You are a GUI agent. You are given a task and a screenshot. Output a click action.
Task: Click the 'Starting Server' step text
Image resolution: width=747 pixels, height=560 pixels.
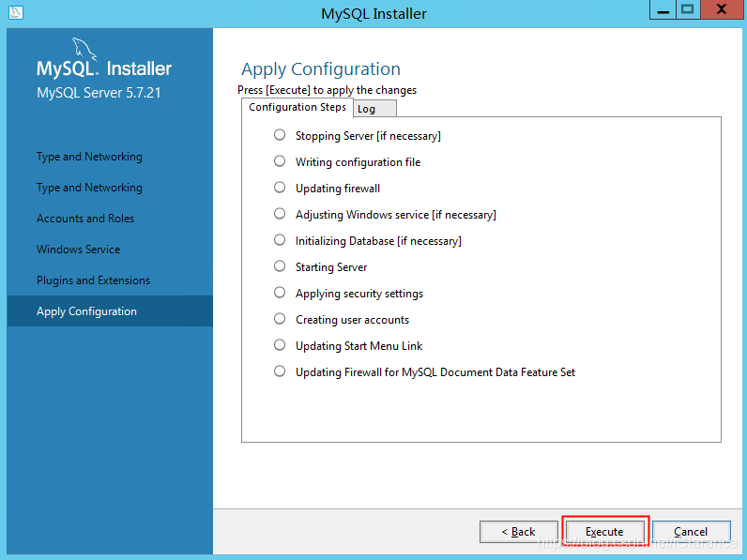331,267
